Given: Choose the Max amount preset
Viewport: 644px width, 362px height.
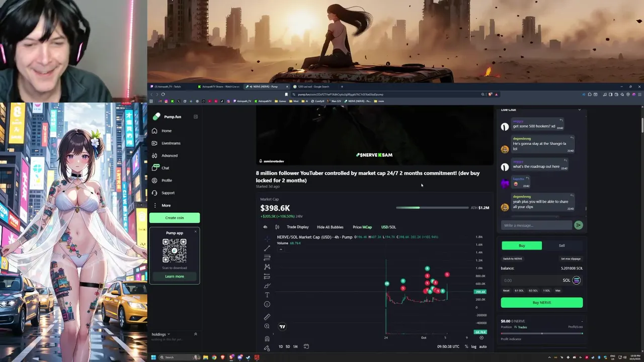Looking at the screenshot, I should [557, 291].
